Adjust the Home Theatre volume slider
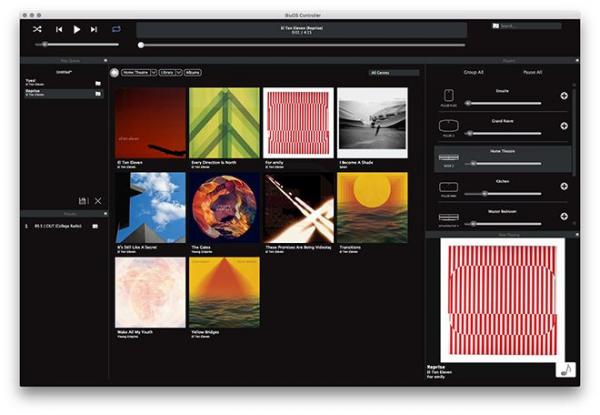The width and height of the screenshot is (600, 415). [503, 164]
